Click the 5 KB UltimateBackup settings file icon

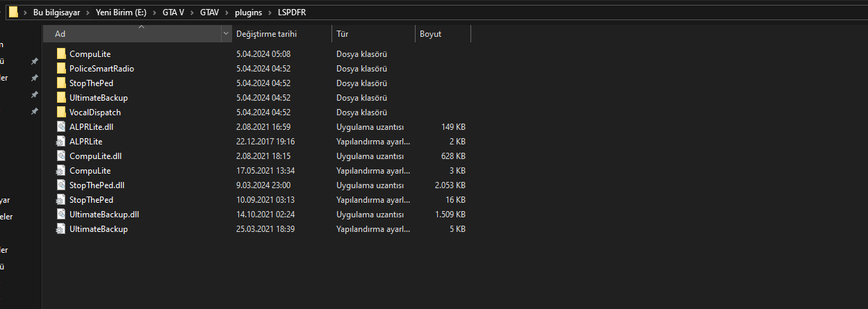pyautogui.click(x=61, y=228)
